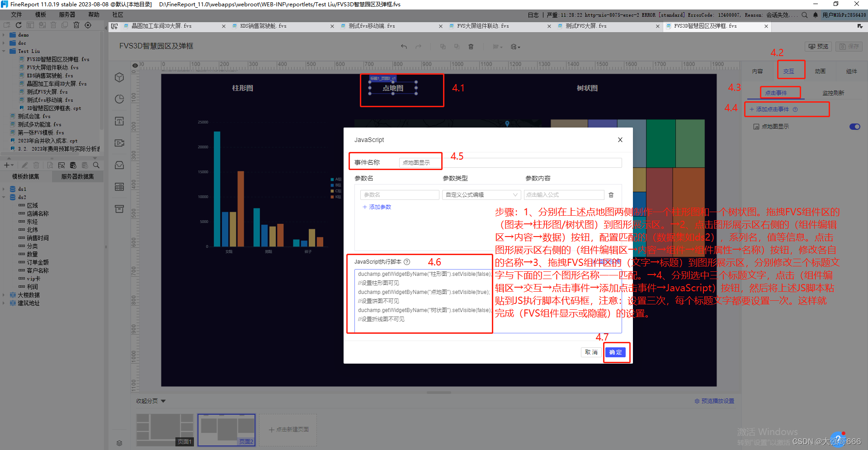
Task: Click the dataset preview database icon
Action: point(73,165)
